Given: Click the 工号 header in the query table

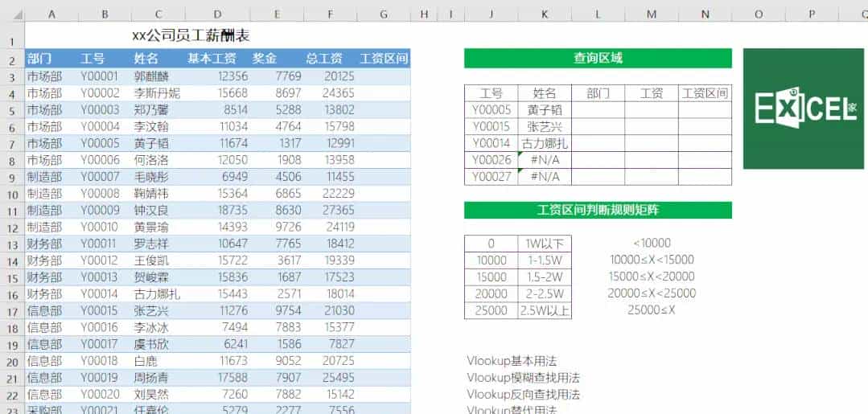Looking at the screenshot, I should point(491,93).
